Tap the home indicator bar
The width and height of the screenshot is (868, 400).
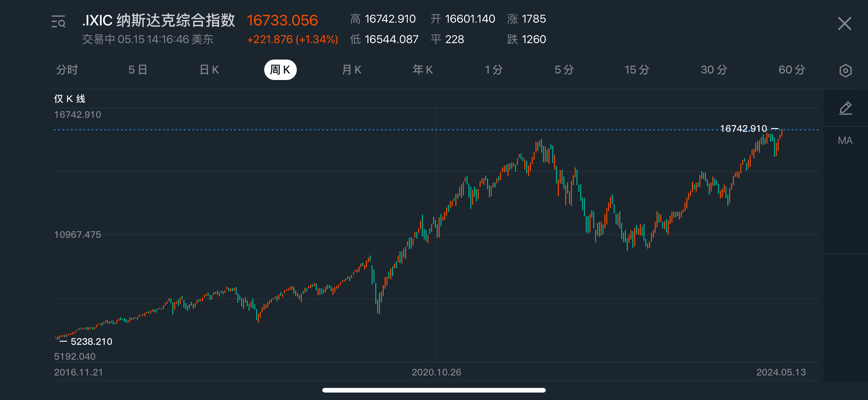click(434, 390)
